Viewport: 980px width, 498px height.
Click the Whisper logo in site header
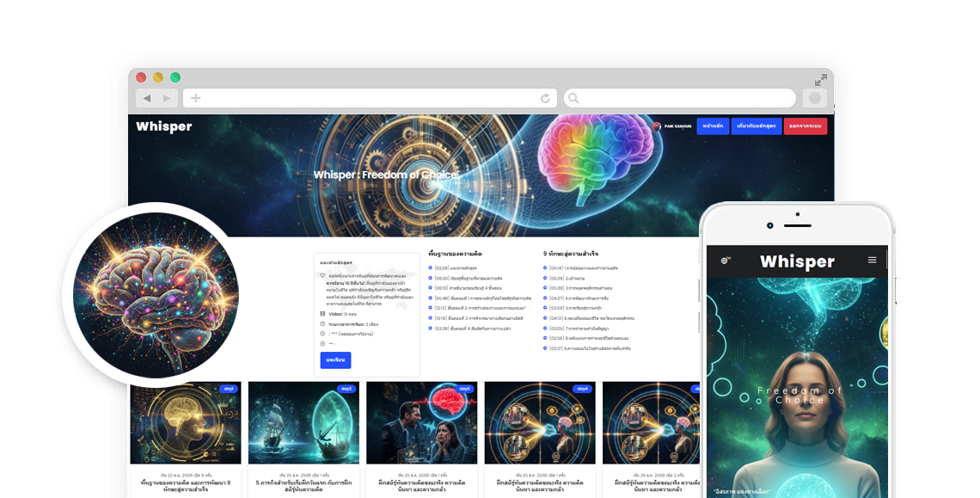pyautogui.click(x=164, y=126)
